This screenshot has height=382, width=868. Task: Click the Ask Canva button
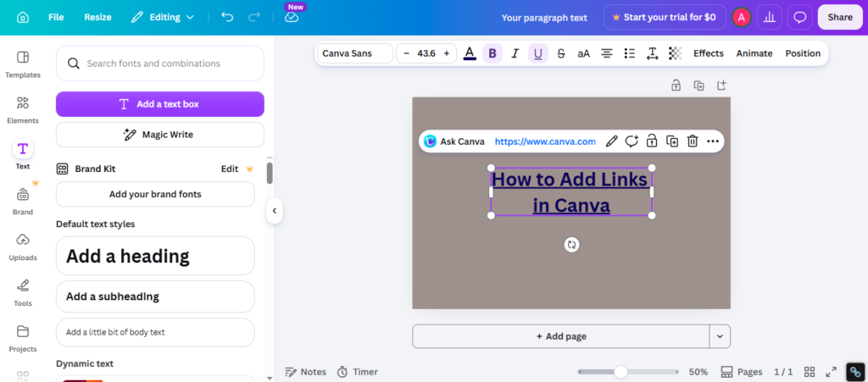pos(454,141)
